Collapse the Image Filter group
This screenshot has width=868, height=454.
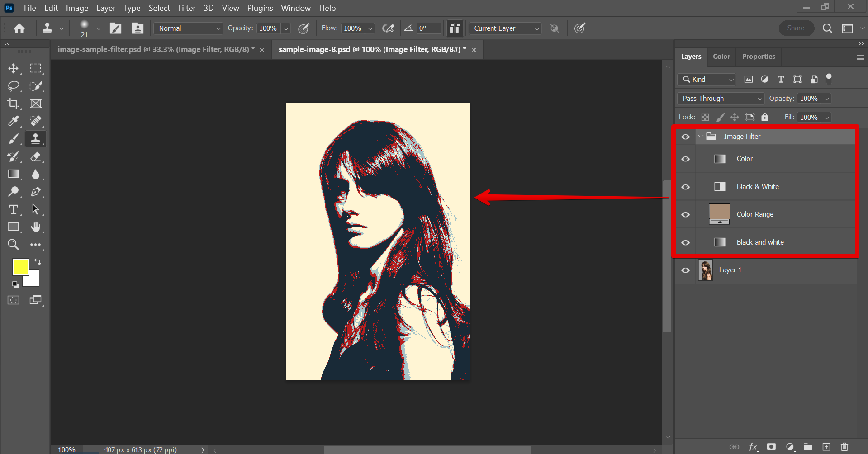[701, 136]
